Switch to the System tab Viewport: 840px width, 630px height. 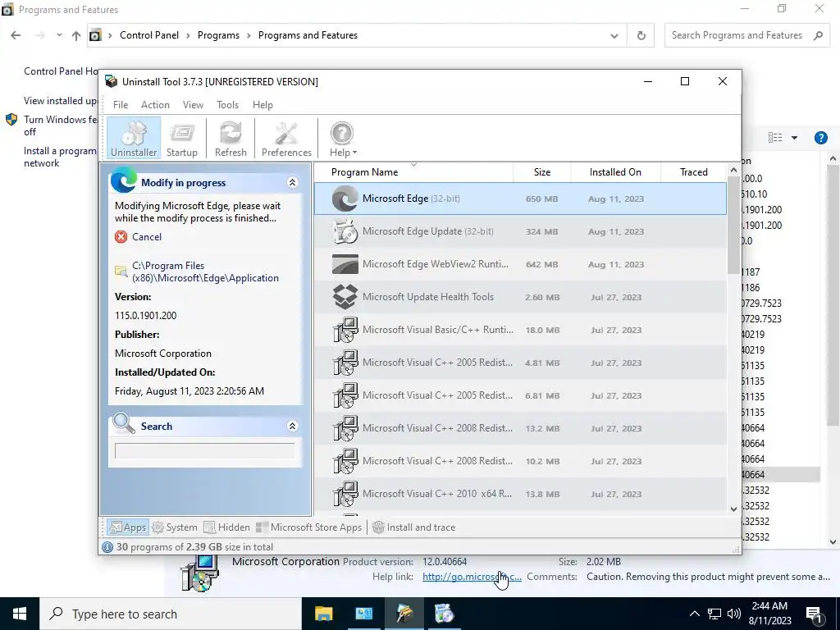(175, 527)
